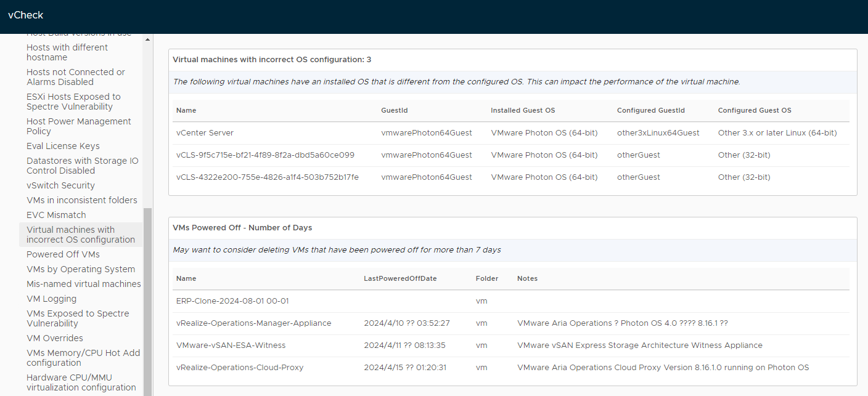Go to ESXi Hosts Exposed to Spectre Vulnerability
Screen dimensions: 868x396
73,102
